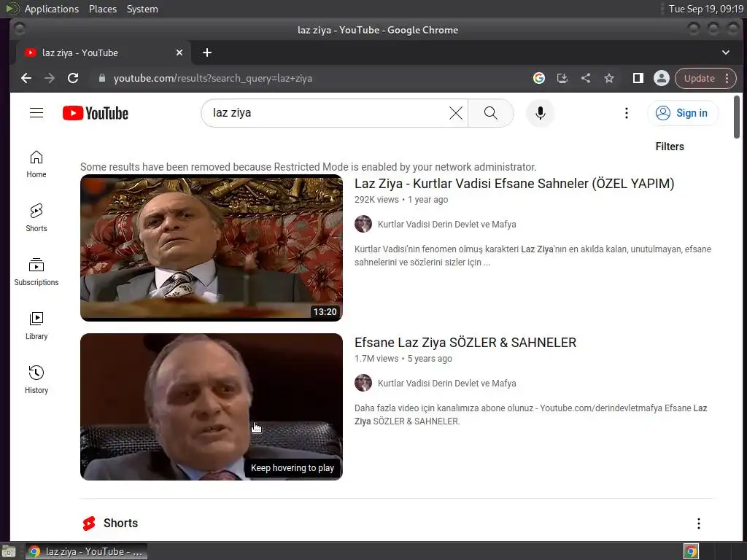Open the Shorts section three-dot options
Image resolution: width=747 pixels, height=560 pixels.
[698, 524]
